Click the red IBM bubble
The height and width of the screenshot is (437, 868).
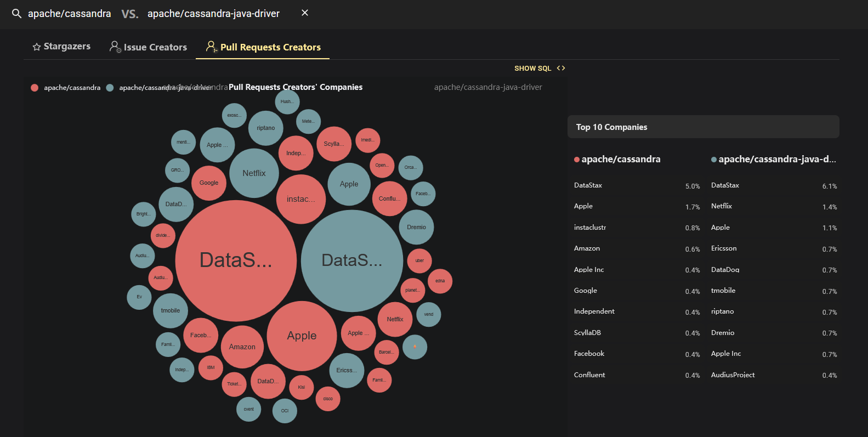[x=211, y=368]
